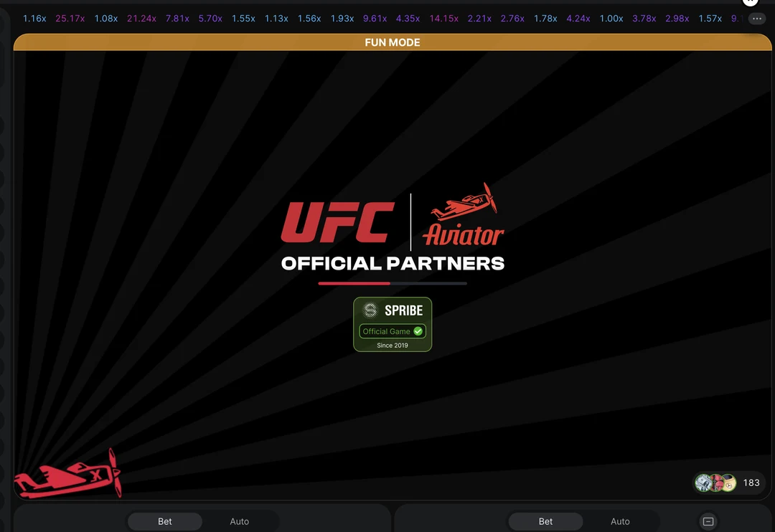Screen dimensions: 775x532
Task: Click the 25.17x round result
Action: coord(70,19)
